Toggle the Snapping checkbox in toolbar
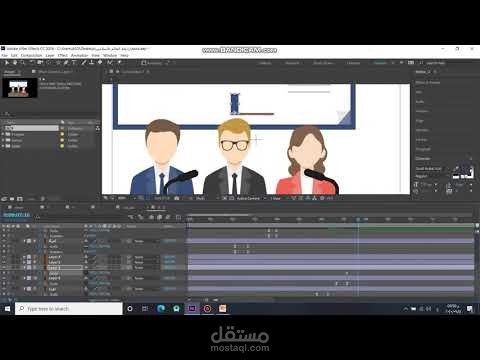This screenshot has height=360, width=480. [144, 63]
